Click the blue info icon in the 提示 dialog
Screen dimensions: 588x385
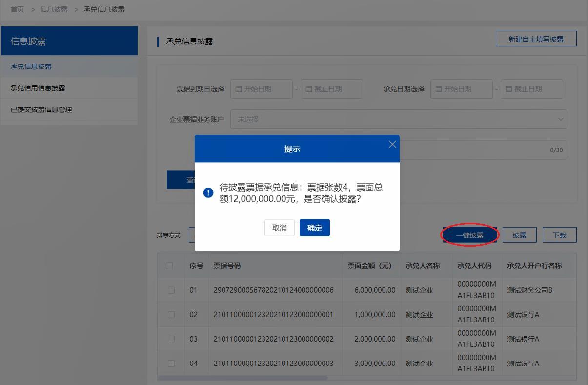pyautogui.click(x=208, y=192)
